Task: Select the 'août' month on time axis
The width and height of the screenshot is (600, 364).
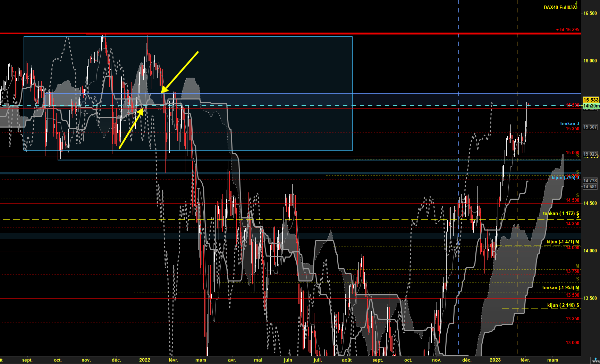Action: click(347, 360)
